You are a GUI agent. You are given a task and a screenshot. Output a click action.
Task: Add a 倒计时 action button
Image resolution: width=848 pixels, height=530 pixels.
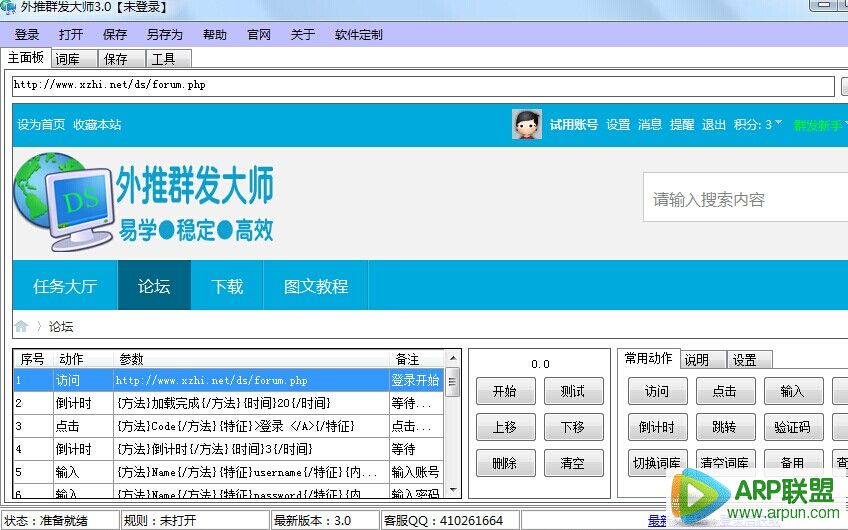[657, 427]
